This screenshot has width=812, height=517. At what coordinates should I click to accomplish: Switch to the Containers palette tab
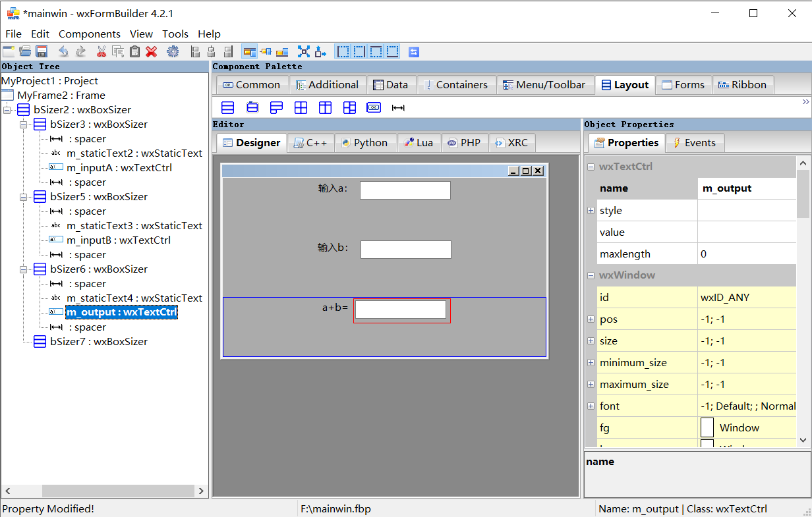(456, 85)
